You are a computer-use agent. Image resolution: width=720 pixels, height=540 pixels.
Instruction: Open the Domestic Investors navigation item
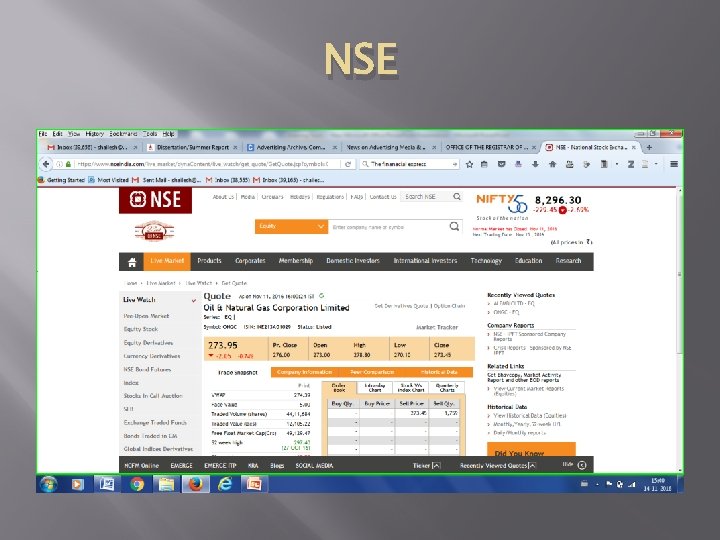pyautogui.click(x=353, y=261)
